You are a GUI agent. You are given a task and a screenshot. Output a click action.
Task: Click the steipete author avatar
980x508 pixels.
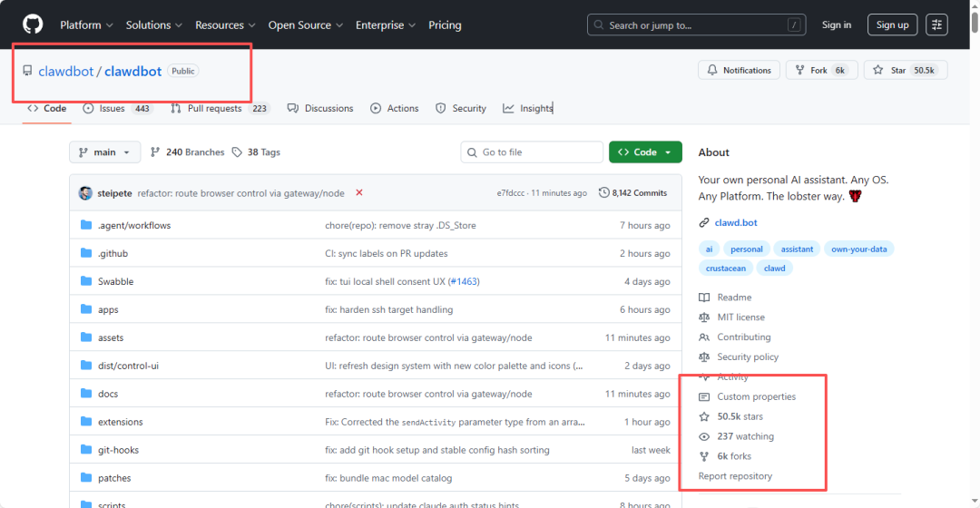point(85,193)
